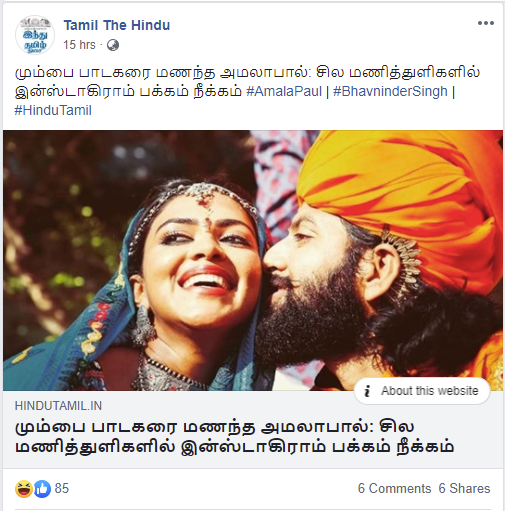Click the gray link preview footer area
The width and height of the screenshot is (505, 511).
(253, 429)
